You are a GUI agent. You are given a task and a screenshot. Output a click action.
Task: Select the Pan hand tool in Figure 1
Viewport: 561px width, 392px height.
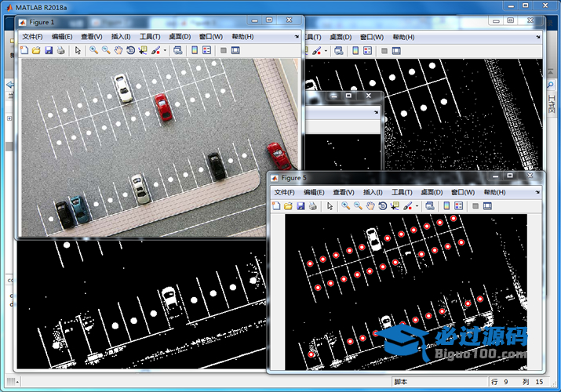(118, 50)
